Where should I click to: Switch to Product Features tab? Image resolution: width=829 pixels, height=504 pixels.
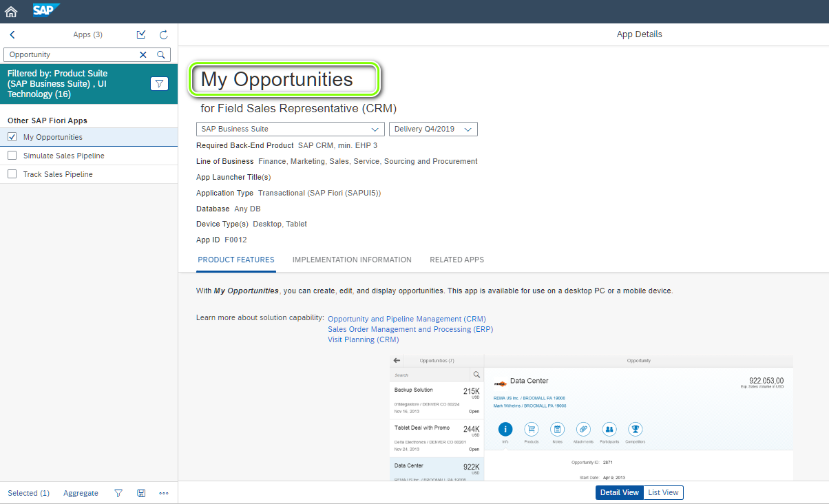pos(236,260)
